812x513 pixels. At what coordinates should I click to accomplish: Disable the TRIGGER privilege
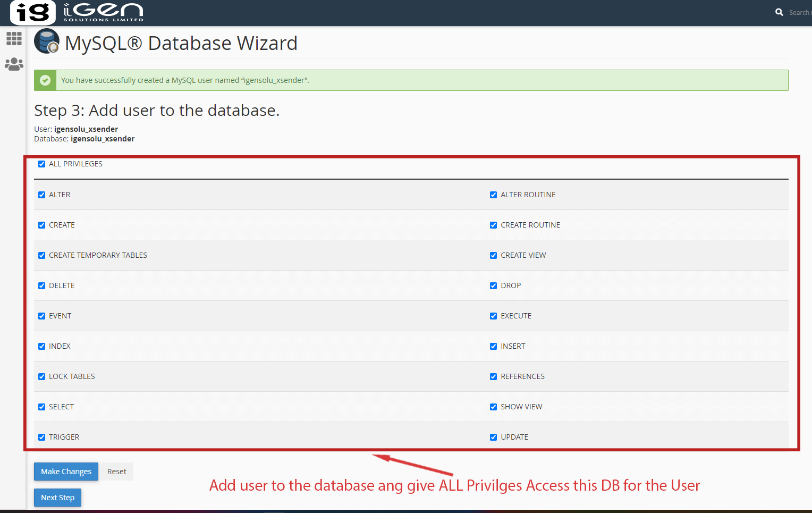(42, 438)
